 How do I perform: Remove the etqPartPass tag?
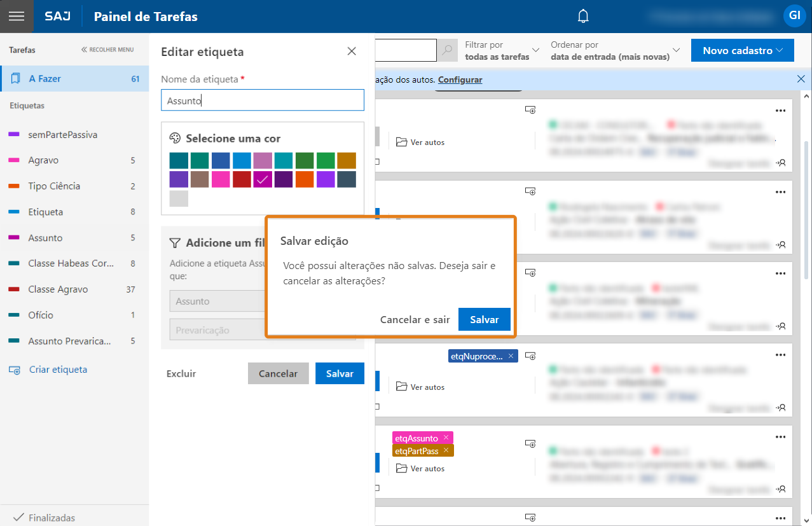[x=446, y=450]
